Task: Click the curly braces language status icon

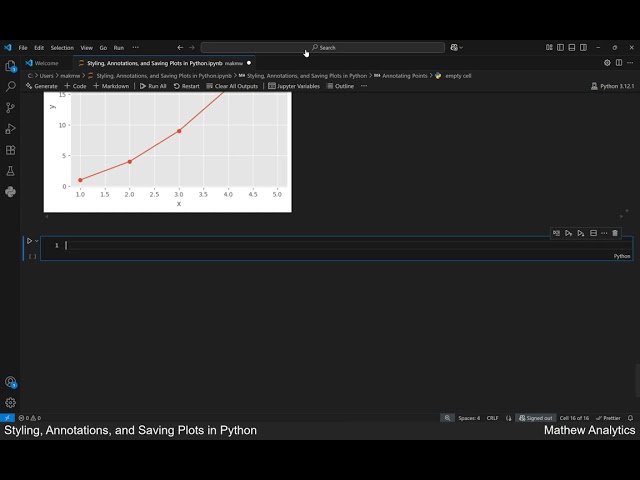Action: click(508, 418)
